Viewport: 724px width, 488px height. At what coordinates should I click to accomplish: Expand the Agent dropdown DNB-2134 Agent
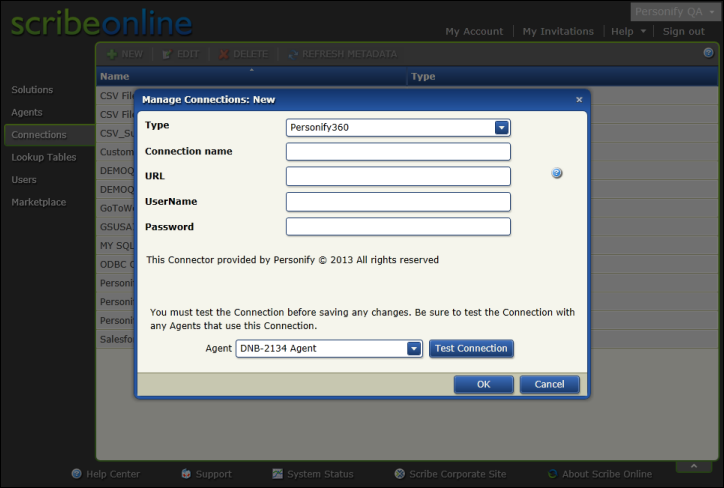414,349
